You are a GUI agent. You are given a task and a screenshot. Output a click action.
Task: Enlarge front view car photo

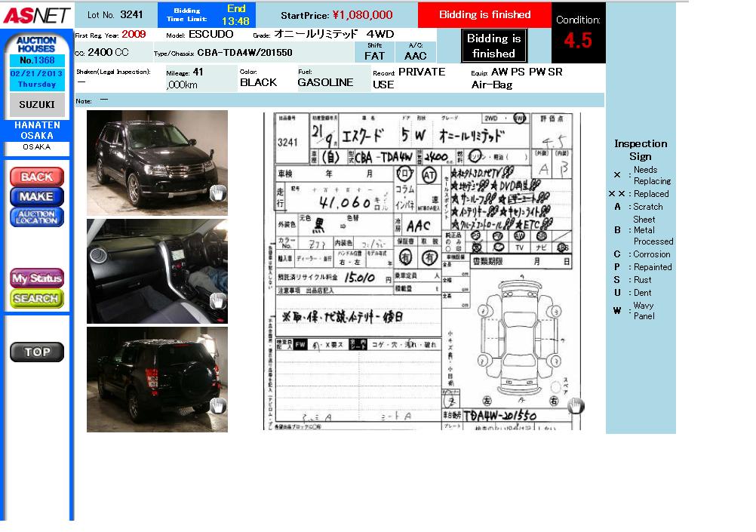point(157,162)
